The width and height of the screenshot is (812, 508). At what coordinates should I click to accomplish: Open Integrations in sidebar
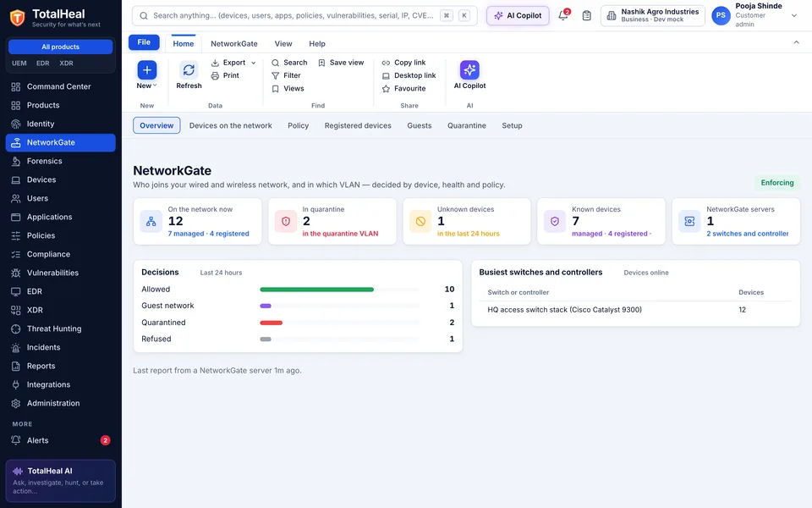(x=61, y=385)
